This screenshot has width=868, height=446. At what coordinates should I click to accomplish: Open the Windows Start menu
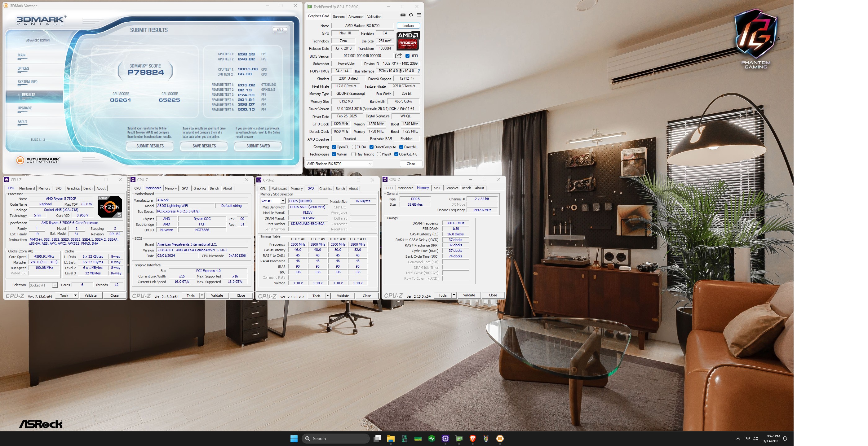coord(294,438)
